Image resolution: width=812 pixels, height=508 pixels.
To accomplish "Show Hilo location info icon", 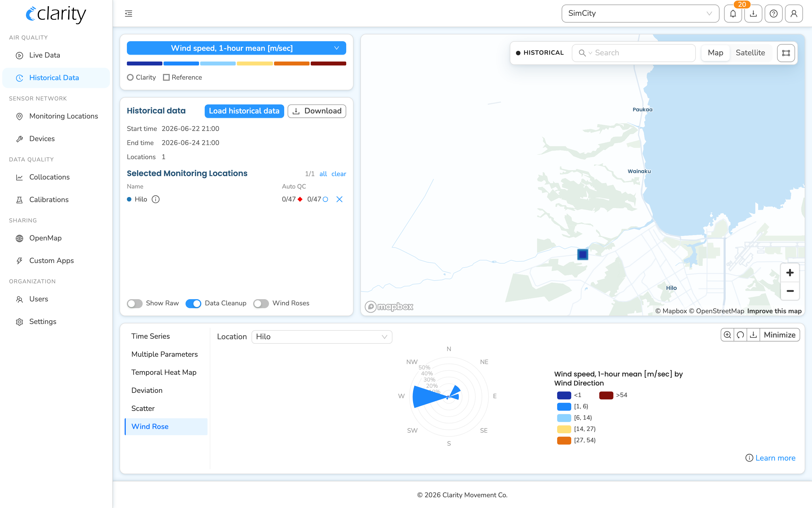I will pos(155,199).
